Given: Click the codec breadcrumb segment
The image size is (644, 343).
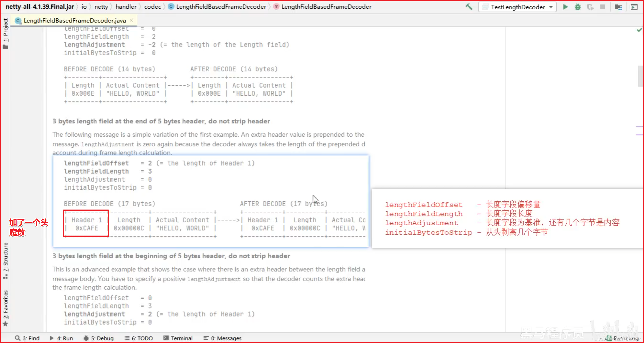Looking at the screenshot, I should pyautogui.click(x=153, y=7).
